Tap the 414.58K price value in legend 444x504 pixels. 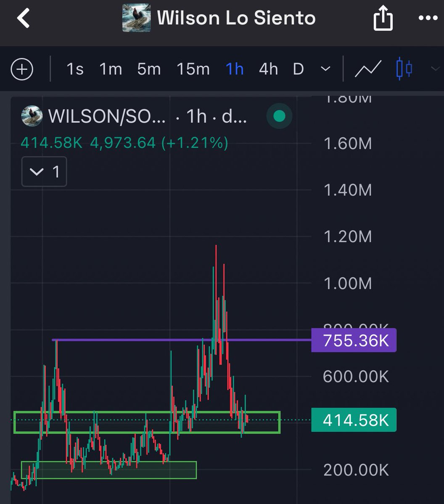[x=51, y=143]
